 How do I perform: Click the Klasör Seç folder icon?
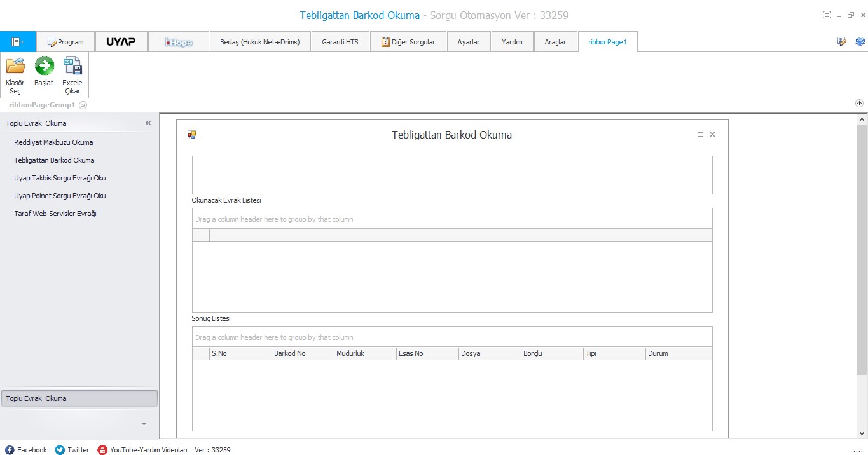pyautogui.click(x=15, y=65)
